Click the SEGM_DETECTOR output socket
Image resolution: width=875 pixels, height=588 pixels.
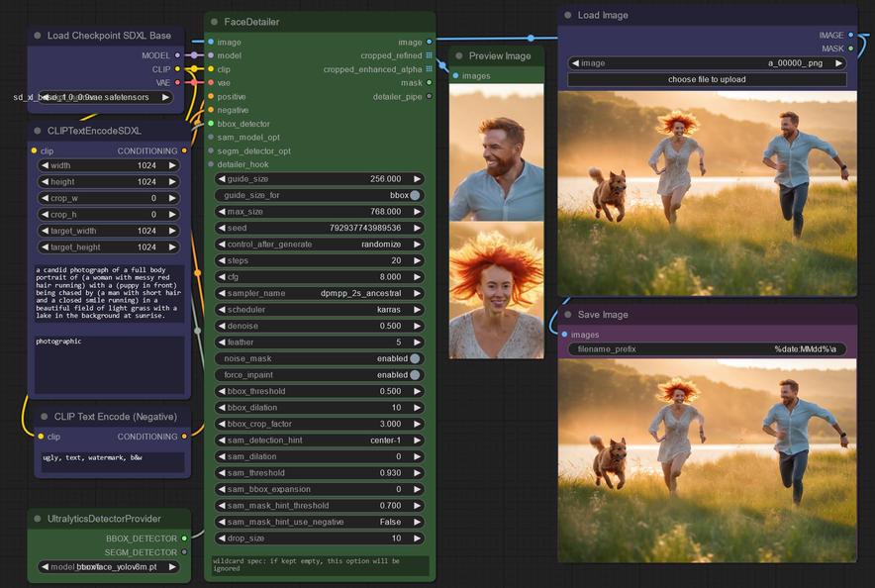(184, 552)
